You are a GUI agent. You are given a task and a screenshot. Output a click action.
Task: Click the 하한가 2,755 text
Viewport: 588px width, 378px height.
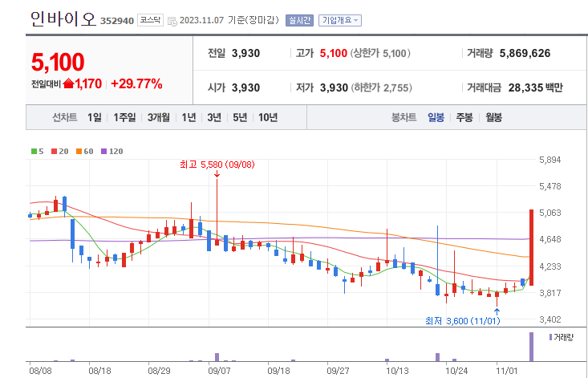tap(381, 87)
